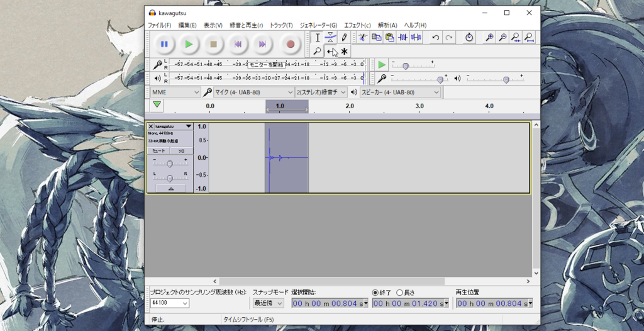Open selection start time format arrow
This screenshot has height=331, width=644.
click(366, 303)
